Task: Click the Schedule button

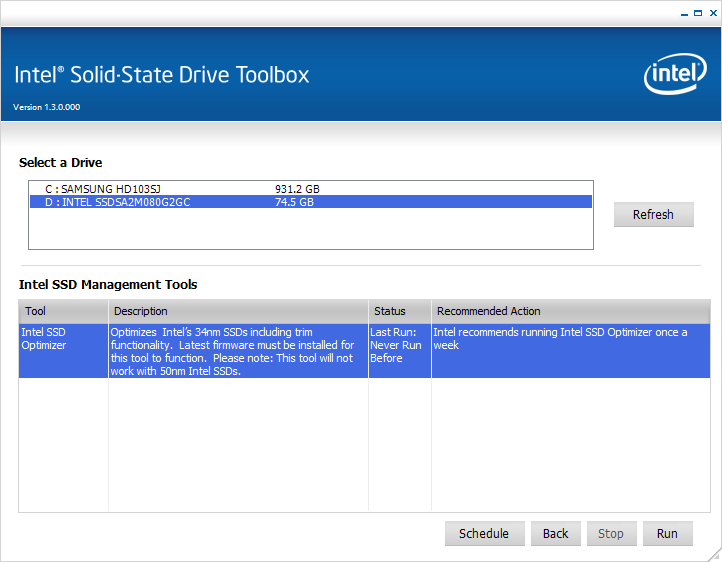Action: 484,533
